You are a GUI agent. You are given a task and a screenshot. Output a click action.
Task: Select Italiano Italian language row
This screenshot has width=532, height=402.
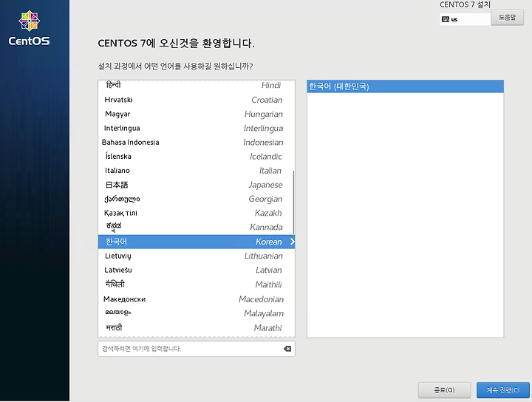point(197,171)
